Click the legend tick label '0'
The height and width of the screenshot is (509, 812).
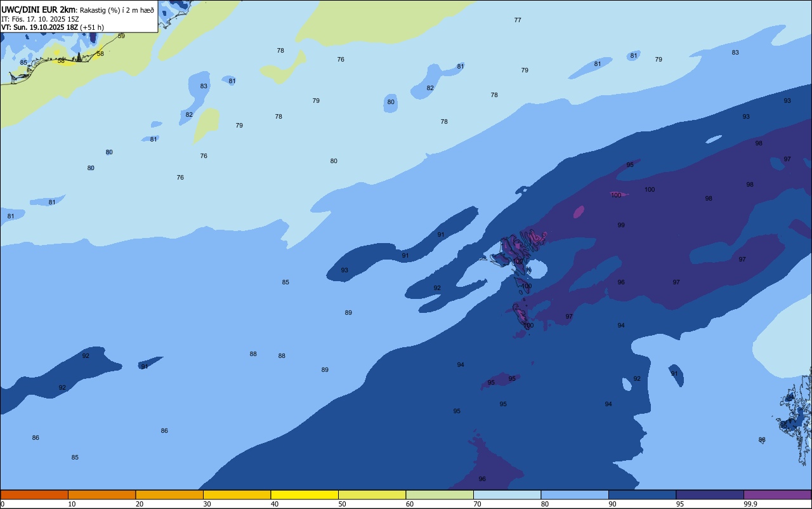coord(3,504)
